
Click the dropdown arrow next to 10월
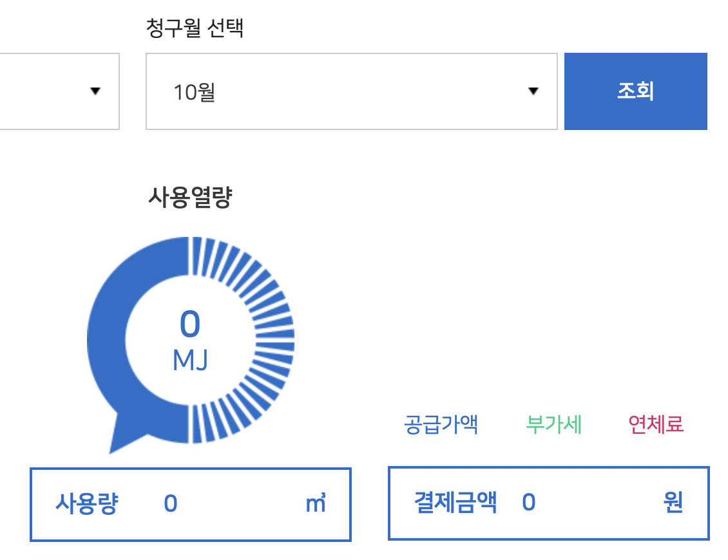[533, 91]
